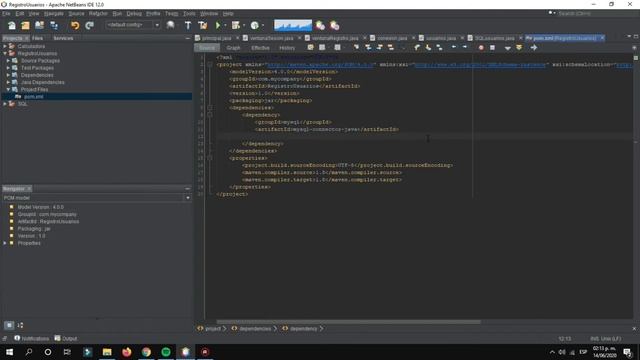Open the default config dropdown
The height and width of the screenshot is (360, 640).
(x=157, y=25)
